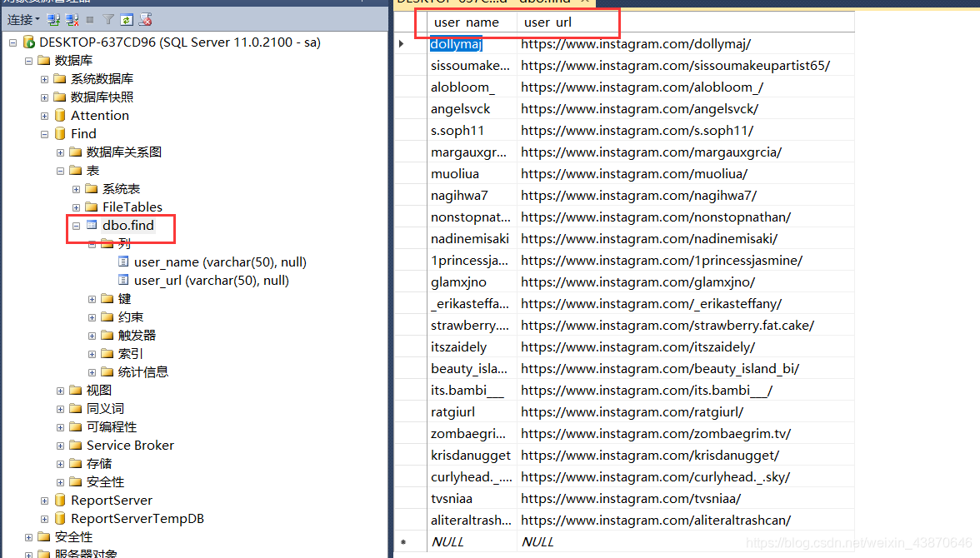Click the refresh icon in toolbar
The height and width of the screenshot is (558, 980).
(x=127, y=20)
